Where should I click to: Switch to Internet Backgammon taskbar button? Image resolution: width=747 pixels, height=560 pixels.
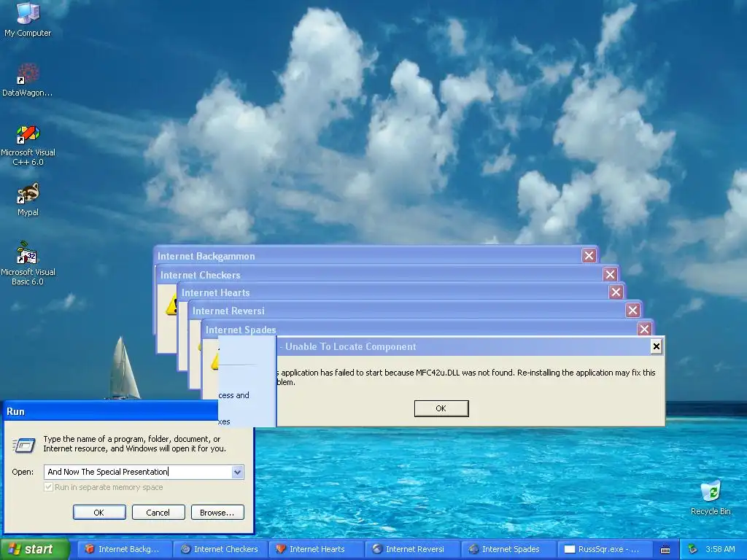click(124, 549)
